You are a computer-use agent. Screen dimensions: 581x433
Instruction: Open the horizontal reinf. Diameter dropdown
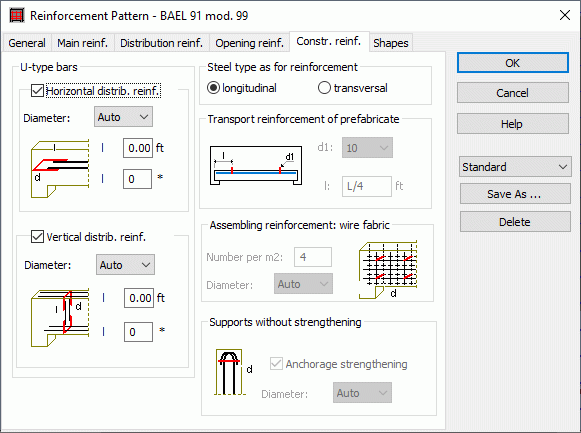[x=123, y=117]
